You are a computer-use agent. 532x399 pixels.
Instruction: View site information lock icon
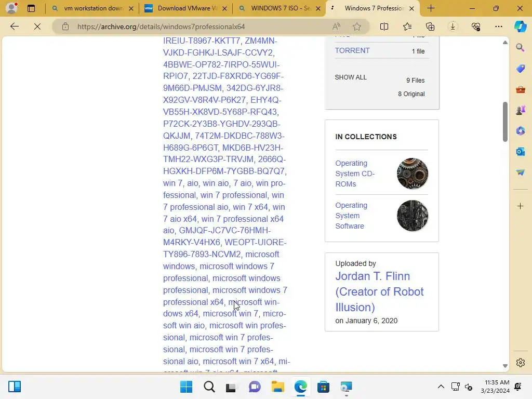pos(65,26)
